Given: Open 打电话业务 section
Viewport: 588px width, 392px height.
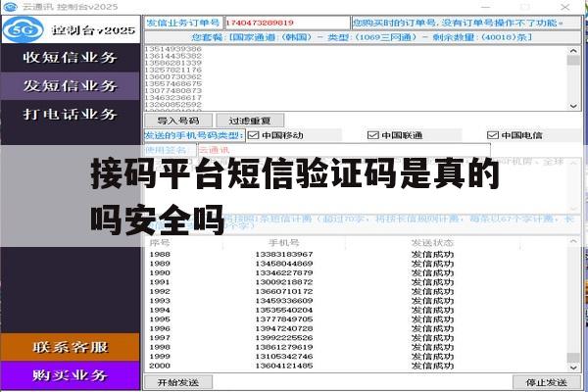Looking at the screenshot, I should (71, 114).
